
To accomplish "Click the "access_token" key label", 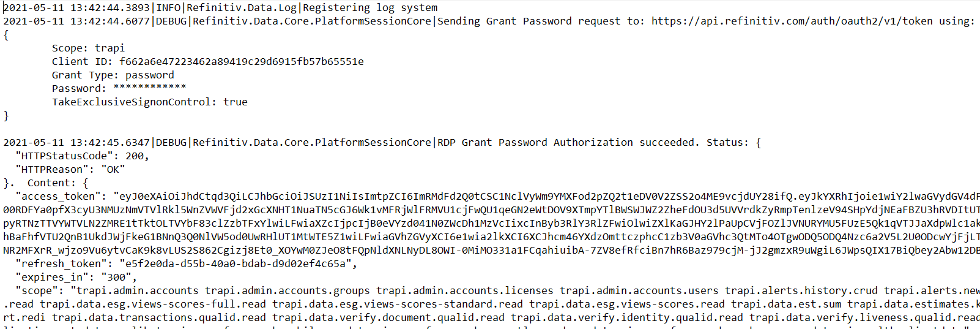I will click(x=58, y=196).
